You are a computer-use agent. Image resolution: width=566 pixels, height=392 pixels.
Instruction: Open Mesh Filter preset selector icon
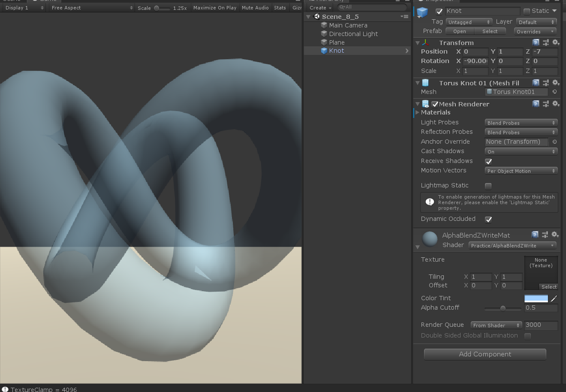pyautogui.click(x=545, y=83)
